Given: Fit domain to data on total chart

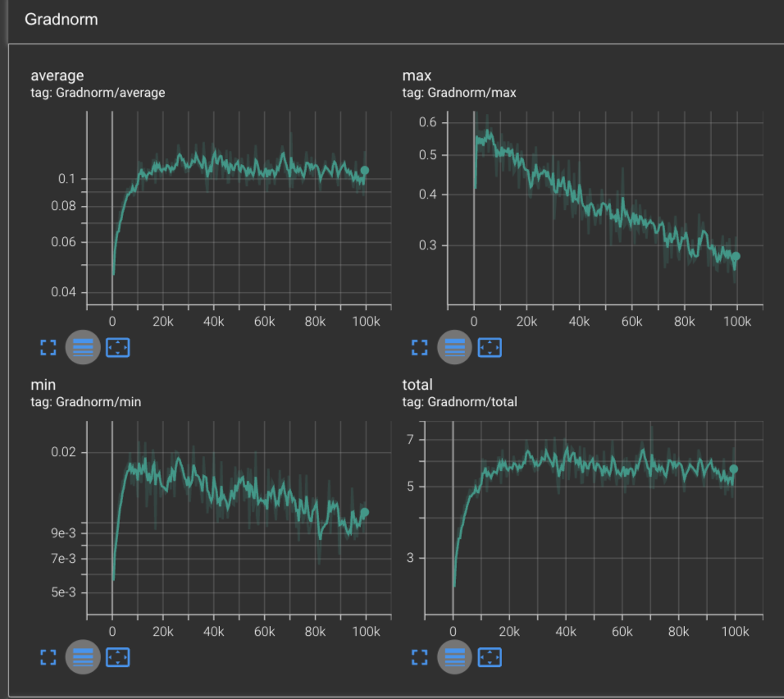Looking at the screenshot, I should pyautogui.click(x=490, y=657).
